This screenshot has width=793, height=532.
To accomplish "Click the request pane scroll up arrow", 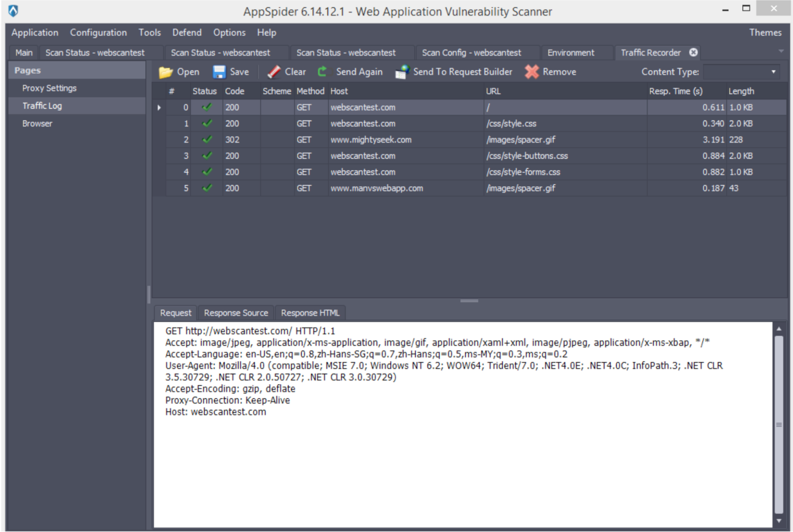I will (x=779, y=329).
